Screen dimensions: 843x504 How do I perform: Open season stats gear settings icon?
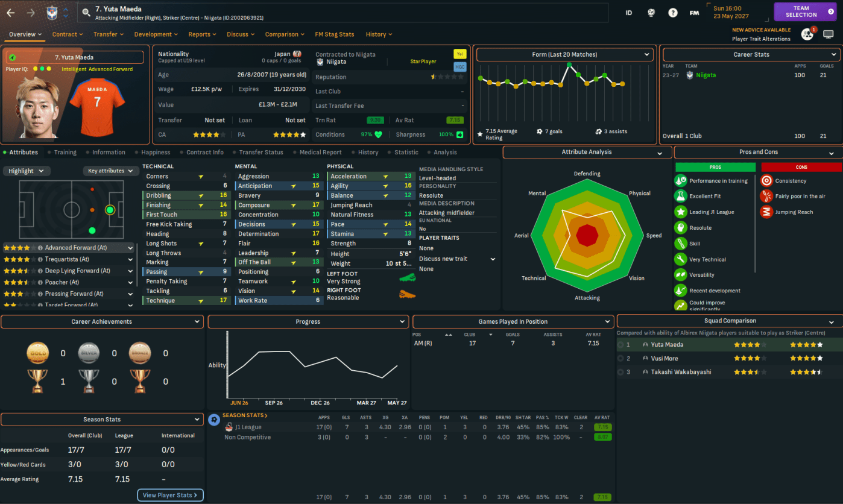[214, 420]
